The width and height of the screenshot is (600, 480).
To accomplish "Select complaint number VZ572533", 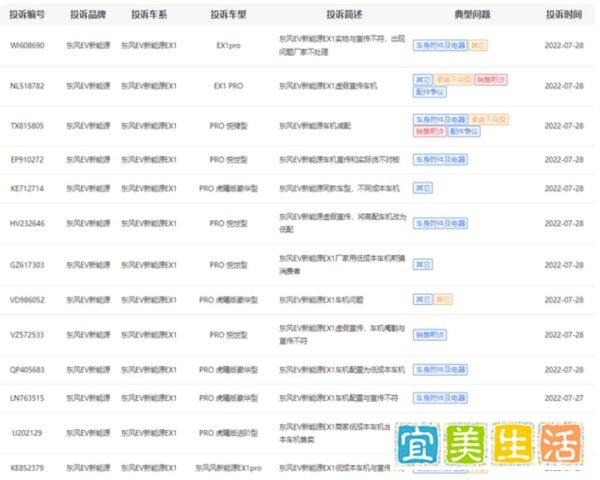I will 27,335.
